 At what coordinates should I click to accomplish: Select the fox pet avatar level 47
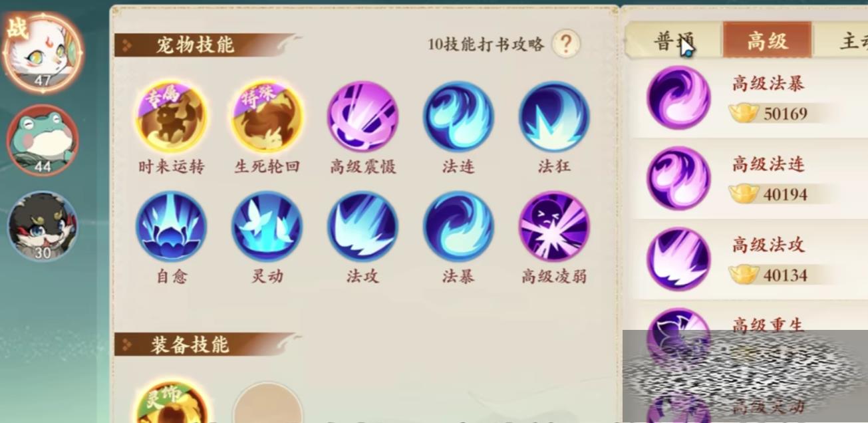click(43, 52)
